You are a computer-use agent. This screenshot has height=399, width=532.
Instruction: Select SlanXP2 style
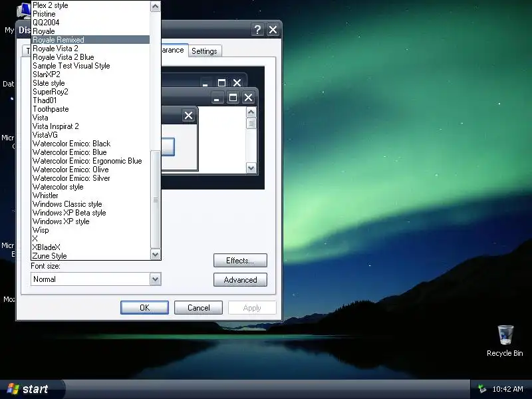(90, 74)
